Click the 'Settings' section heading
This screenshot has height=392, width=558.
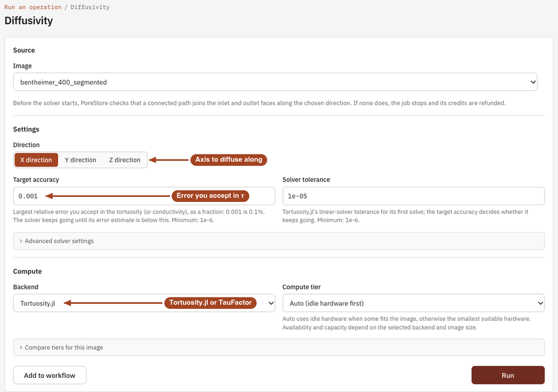[27, 129]
